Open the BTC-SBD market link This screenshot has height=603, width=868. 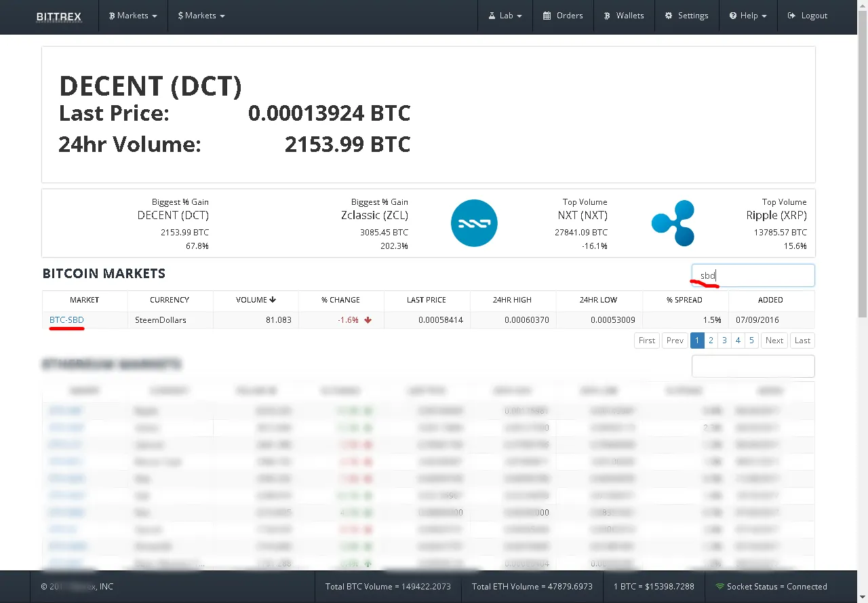coord(66,319)
